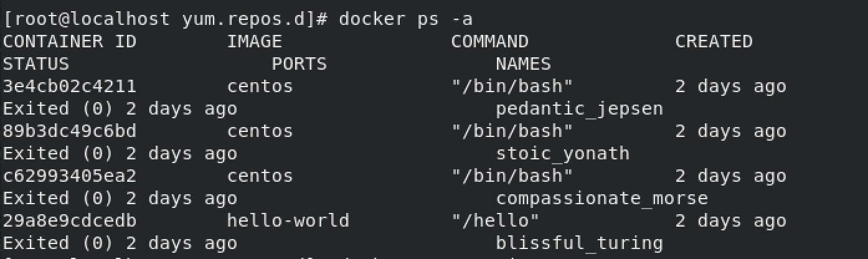
Task: Click container ID c62993405ea2
Action: tap(70, 176)
